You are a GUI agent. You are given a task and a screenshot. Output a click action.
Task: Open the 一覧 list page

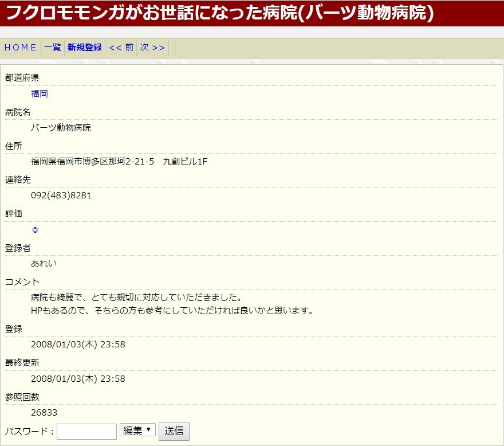pyautogui.click(x=53, y=48)
